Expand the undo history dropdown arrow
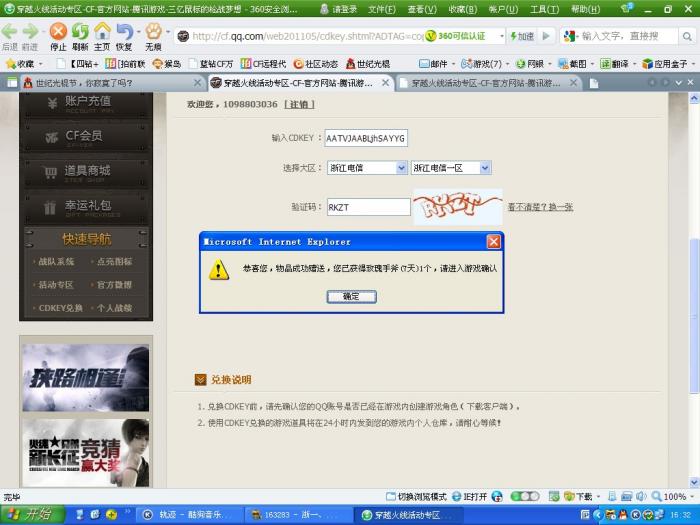 tap(138, 32)
